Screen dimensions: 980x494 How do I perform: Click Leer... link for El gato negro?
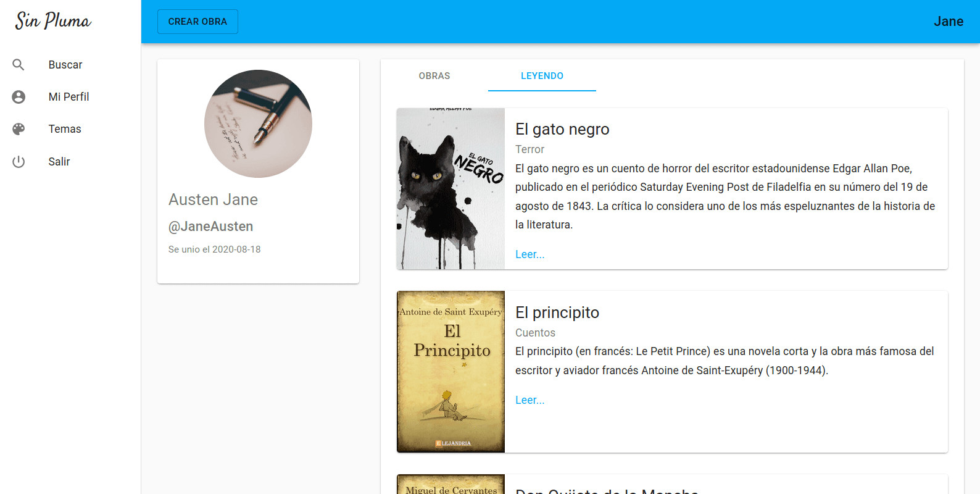coord(530,254)
